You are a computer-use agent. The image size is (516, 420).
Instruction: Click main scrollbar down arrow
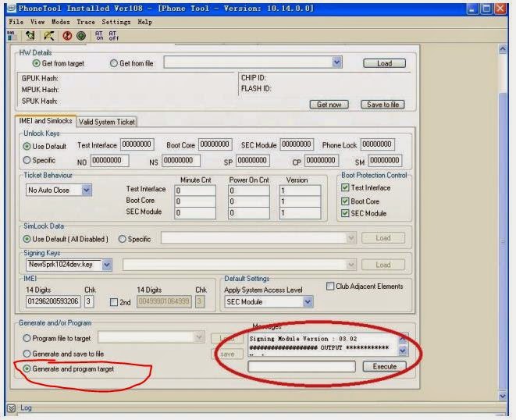(x=503, y=395)
